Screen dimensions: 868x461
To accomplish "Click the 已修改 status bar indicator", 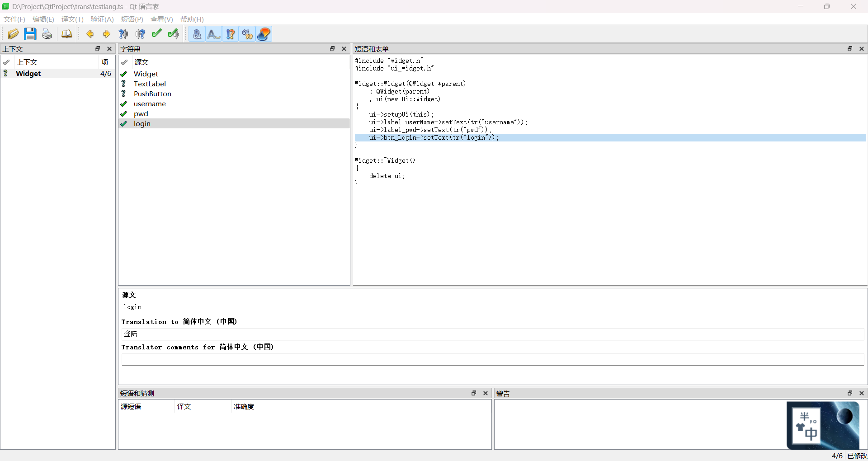I will [x=857, y=456].
